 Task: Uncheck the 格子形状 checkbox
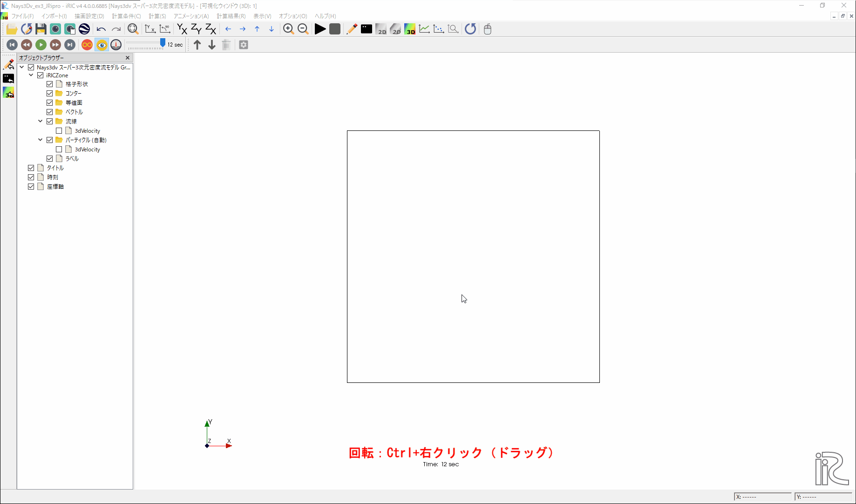click(x=50, y=84)
